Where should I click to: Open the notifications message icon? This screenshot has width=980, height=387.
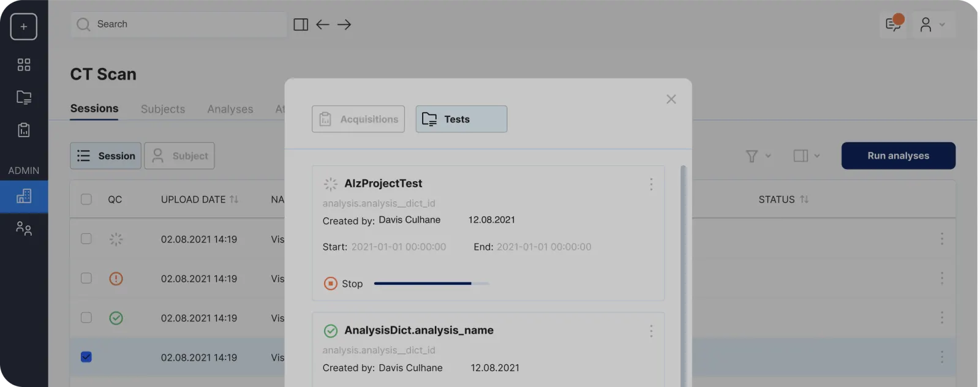[x=893, y=24]
